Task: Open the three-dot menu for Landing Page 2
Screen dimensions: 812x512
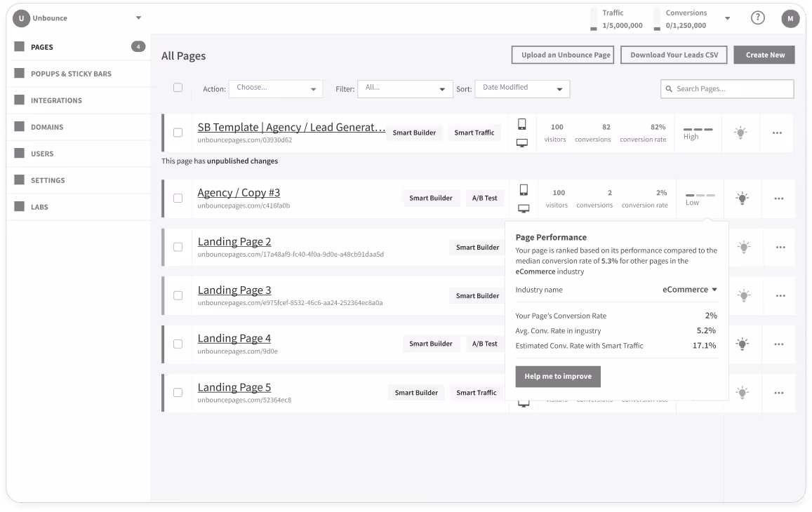Action: point(780,248)
